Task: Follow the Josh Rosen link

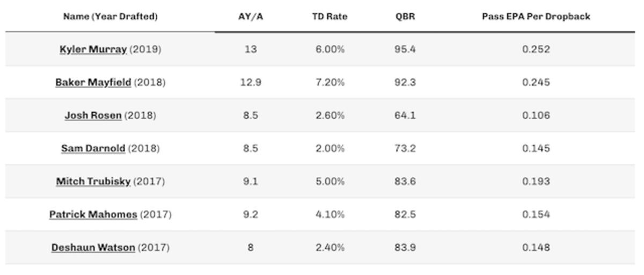Action: point(93,115)
